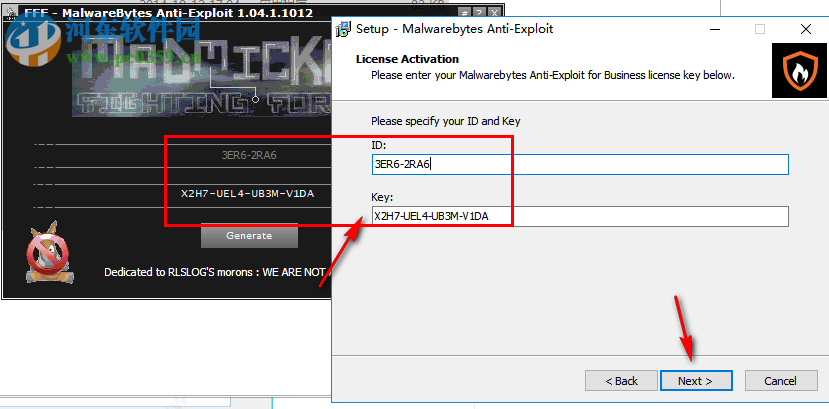
Task: Click the 'ID:' label in Setup
Action: [379, 145]
